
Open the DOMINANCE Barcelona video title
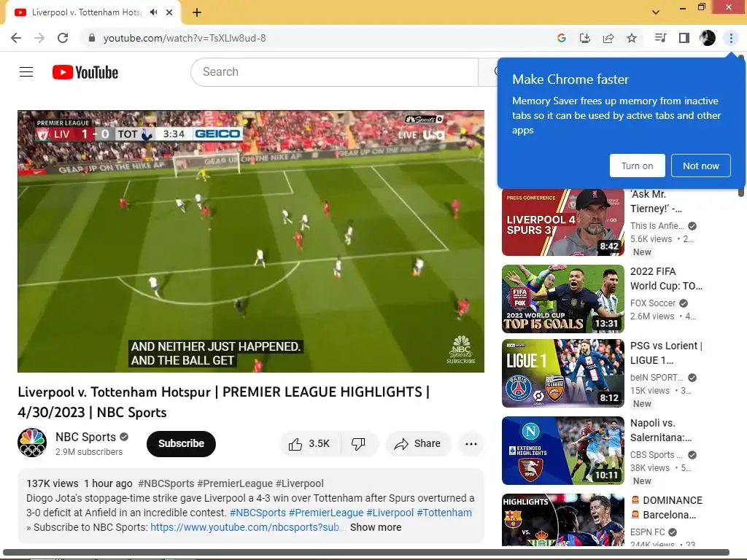point(666,507)
